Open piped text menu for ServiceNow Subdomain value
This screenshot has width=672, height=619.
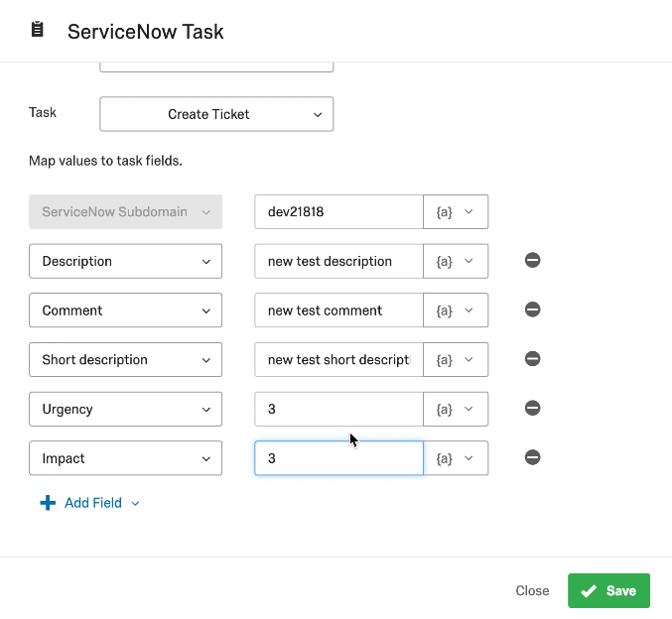[456, 211]
